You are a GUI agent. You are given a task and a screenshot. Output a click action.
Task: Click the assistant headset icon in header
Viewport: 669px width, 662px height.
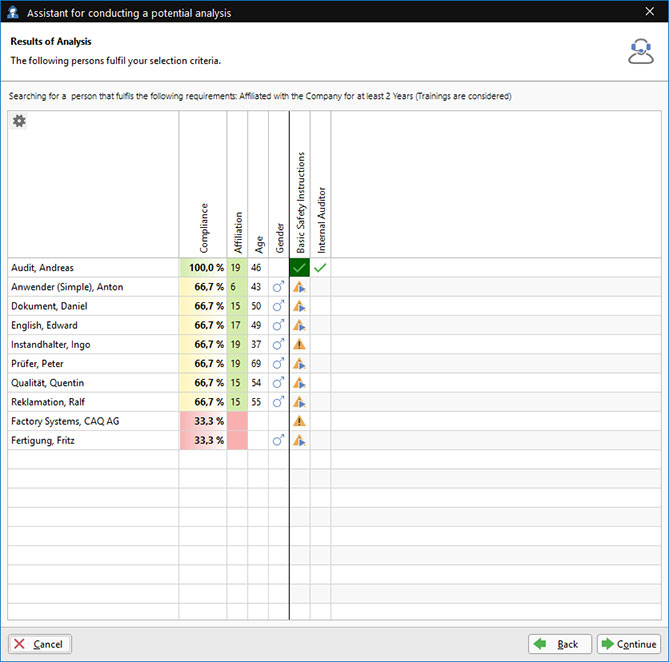641,51
